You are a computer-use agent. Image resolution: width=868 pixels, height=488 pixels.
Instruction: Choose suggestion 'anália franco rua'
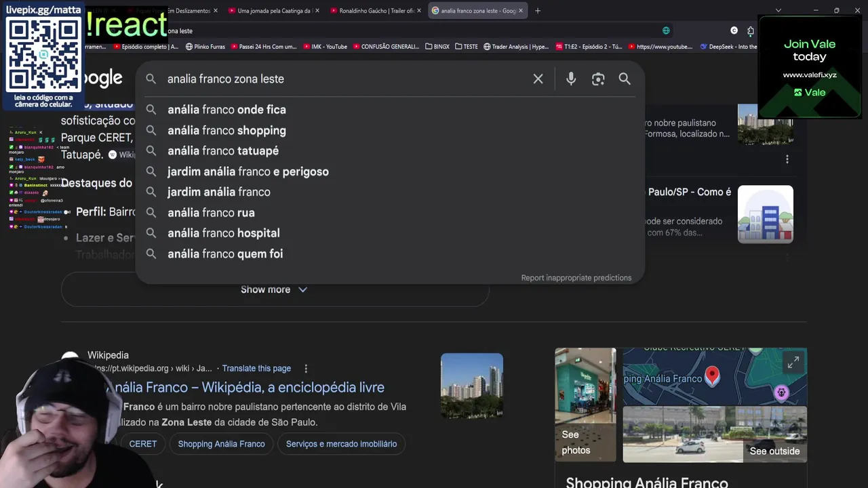pos(390,213)
